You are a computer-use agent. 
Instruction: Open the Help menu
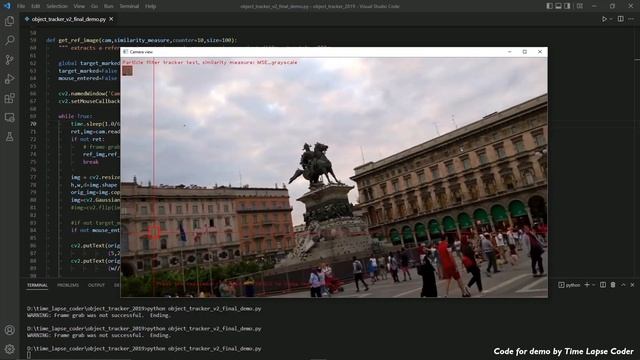(151, 6)
